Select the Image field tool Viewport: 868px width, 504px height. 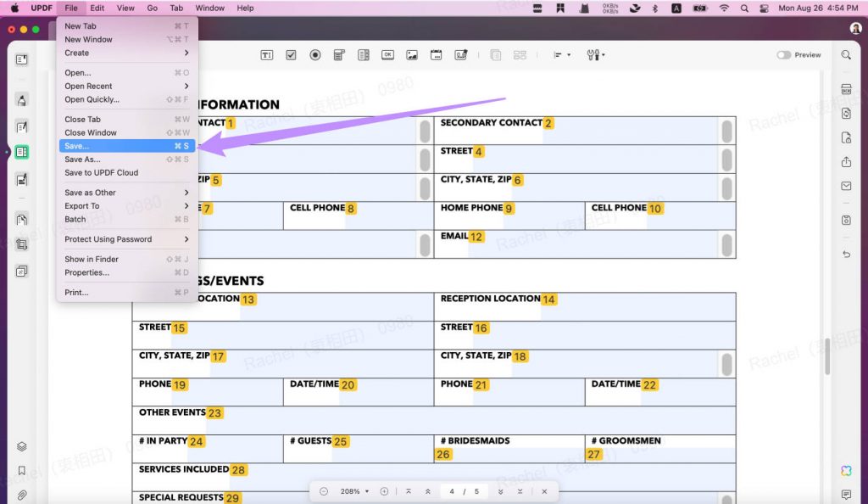pos(411,54)
